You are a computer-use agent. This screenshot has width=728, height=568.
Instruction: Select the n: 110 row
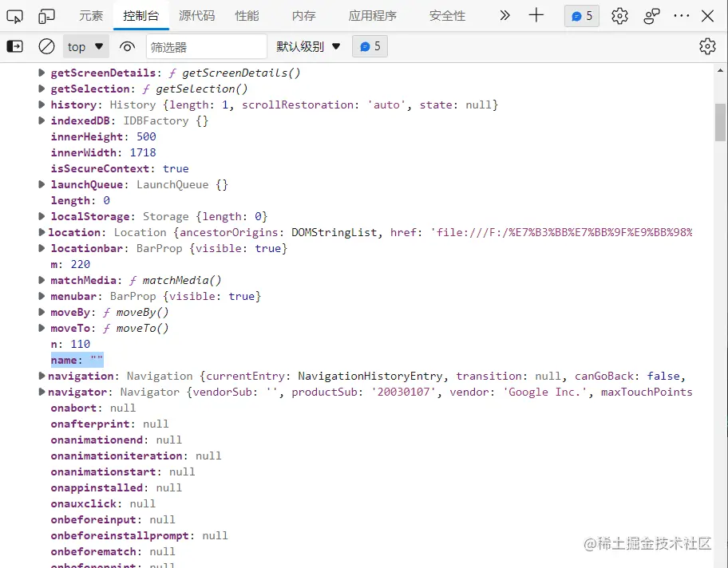coord(70,345)
